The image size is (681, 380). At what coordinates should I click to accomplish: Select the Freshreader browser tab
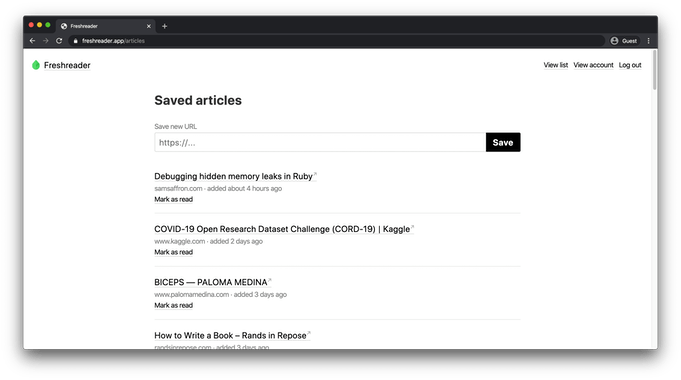[106, 26]
